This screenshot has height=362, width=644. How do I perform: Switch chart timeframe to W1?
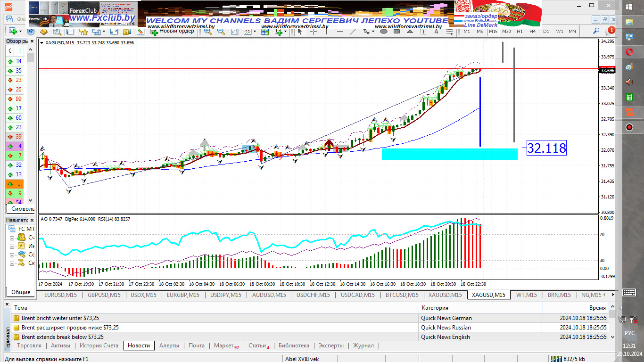pos(559,32)
